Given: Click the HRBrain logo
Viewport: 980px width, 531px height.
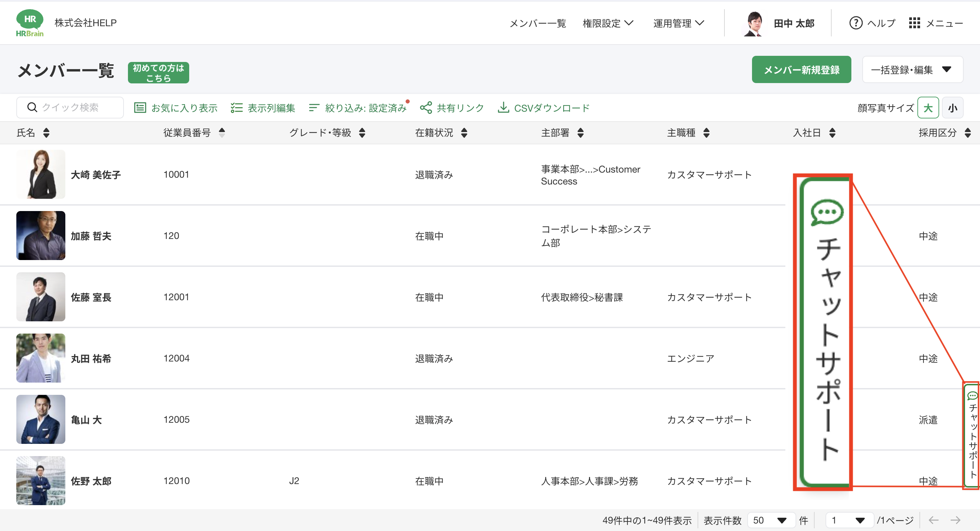Looking at the screenshot, I should tap(30, 23).
